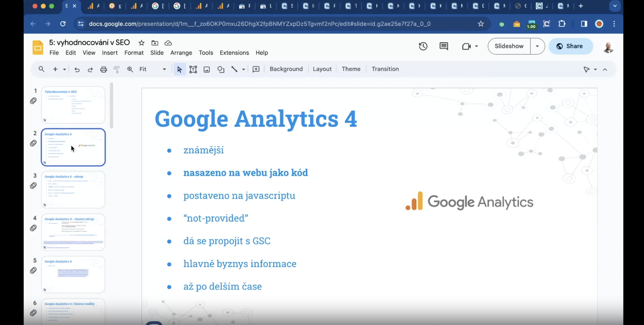Check the cloud save status icon
This screenshot has width=644, height=325.
(x=168, y=43)
